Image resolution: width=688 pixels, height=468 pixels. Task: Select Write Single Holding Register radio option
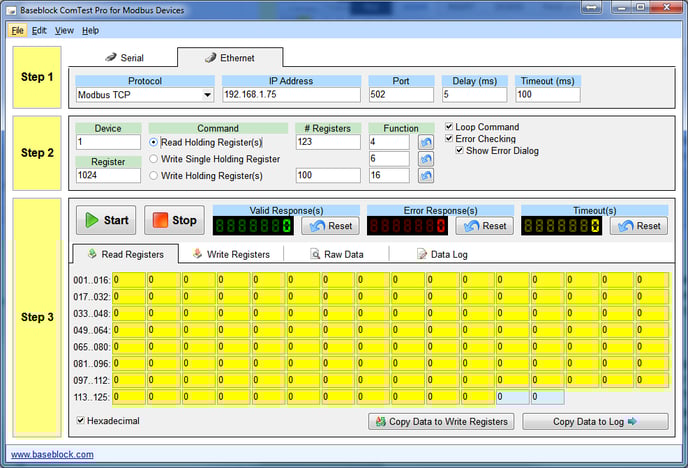tap(154, 159)
